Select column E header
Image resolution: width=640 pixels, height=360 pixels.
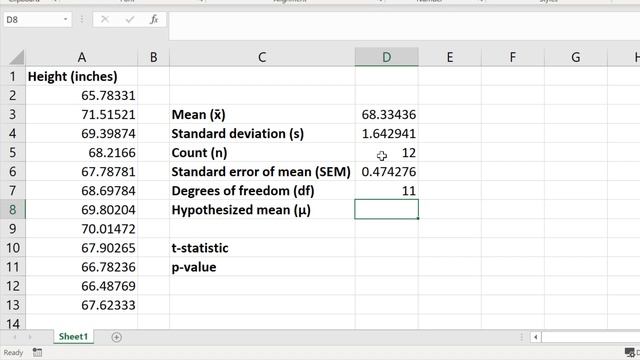tap(450, 57)
